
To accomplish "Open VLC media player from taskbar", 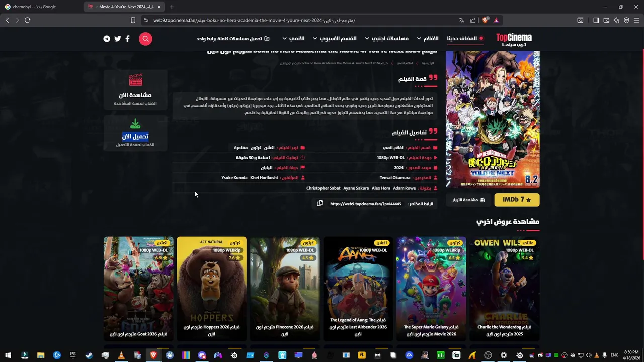I will coord(121,355).
